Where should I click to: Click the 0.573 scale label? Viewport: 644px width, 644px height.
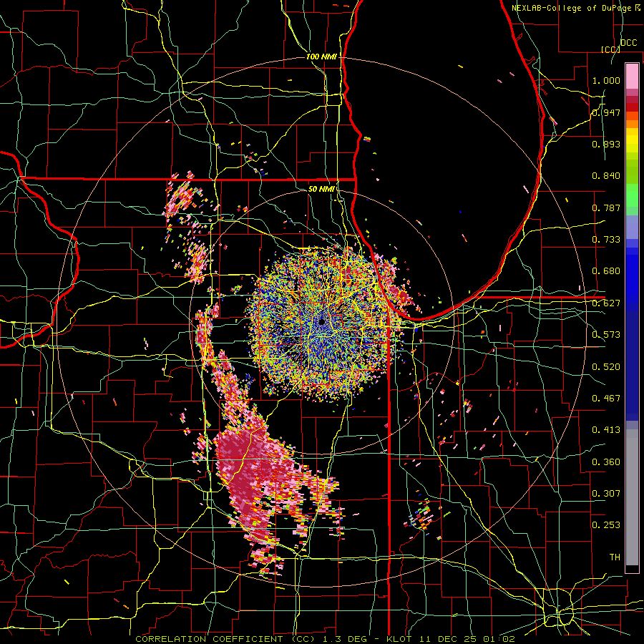click(x=606, y=335)
